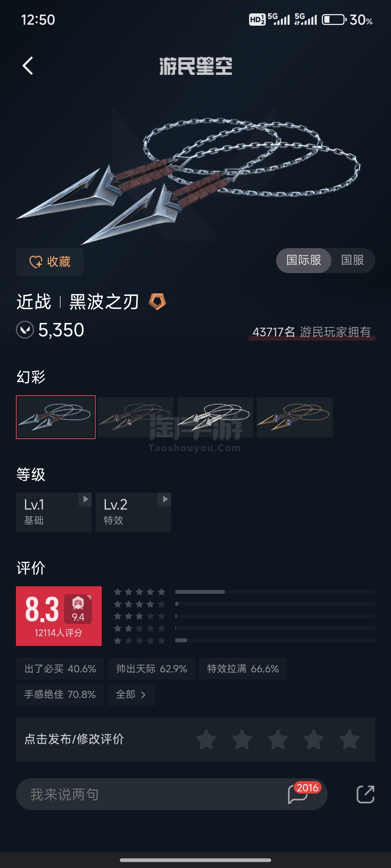Screen dimensions: 391x868
Task: Switch to 国际服 server option
Action: click(304, 260)
